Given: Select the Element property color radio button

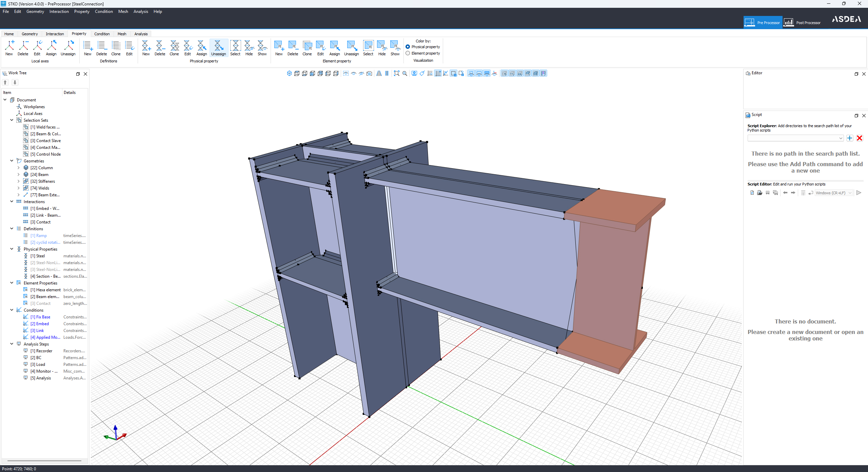Looking at the screenshot, I should pyautogui.click(x=408, y=53).
